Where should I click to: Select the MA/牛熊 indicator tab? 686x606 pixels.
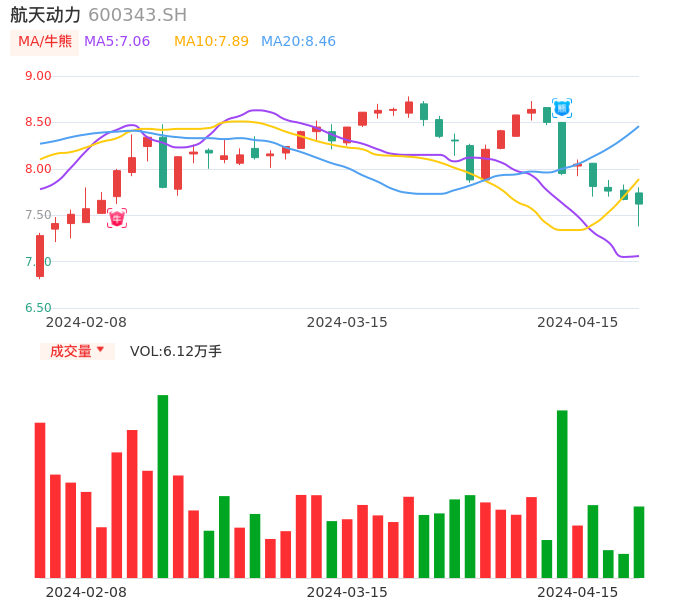(45, 42)
